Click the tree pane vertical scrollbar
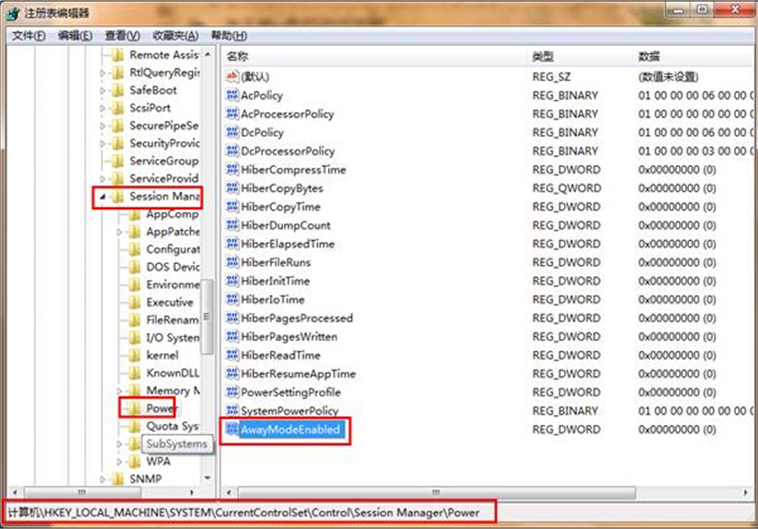The width and height of the screenshot is (758, 529). tap(207, 300)
